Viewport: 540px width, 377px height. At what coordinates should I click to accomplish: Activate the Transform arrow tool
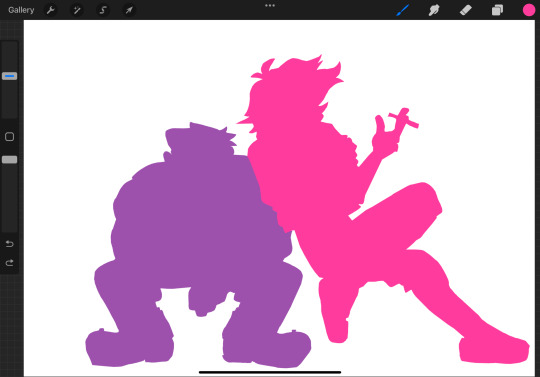coord(129,10)
